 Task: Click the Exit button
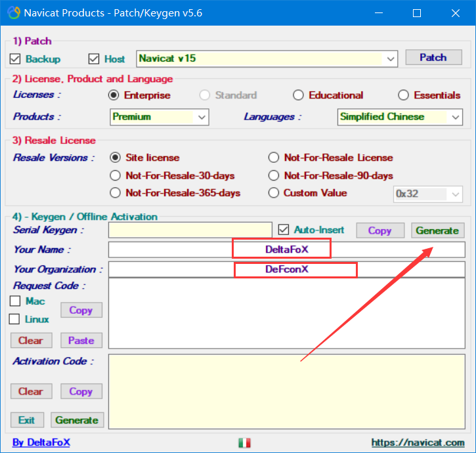tap(27, 420)
